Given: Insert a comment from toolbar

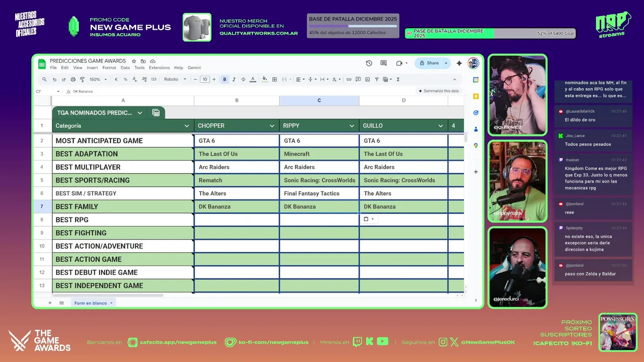Looking at the screenshot, I should (358, 79).
